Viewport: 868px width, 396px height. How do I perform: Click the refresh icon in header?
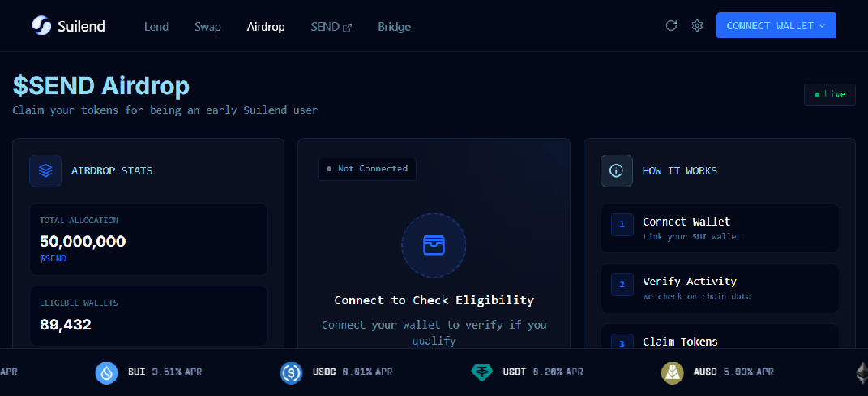tap(672, 25)
